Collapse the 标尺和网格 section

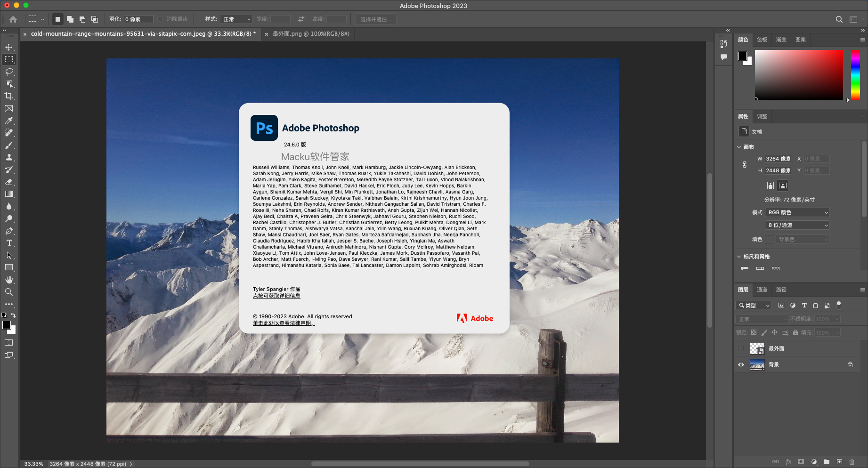(739, 257)
